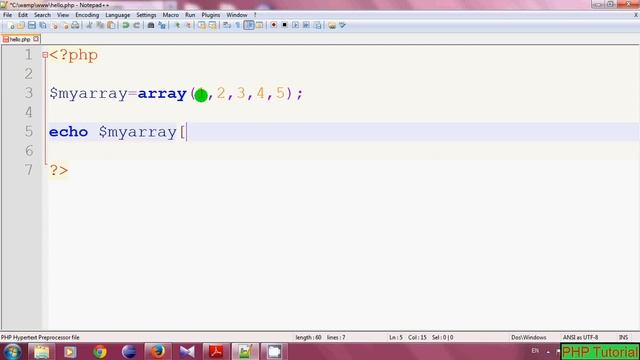Open the Macro menu
Image resolution: width=640 pixels, height=360 pixels.
point(171,15)
